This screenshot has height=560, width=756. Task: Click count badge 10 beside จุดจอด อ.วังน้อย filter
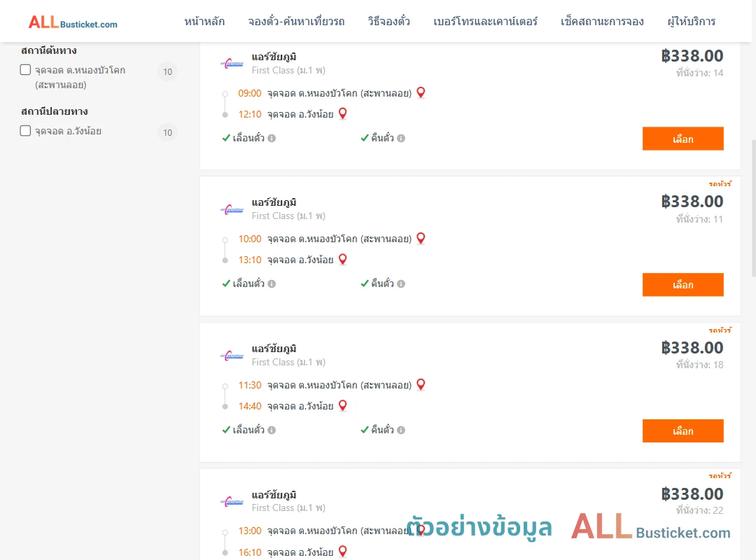167,132
